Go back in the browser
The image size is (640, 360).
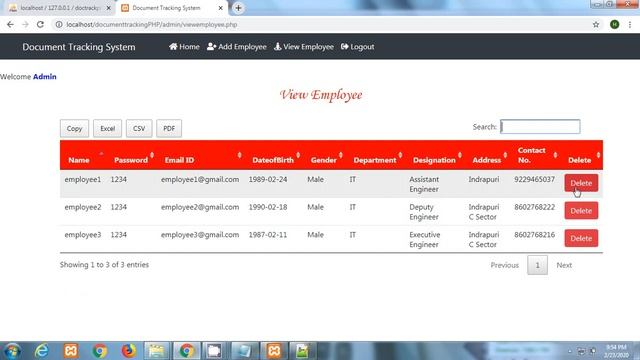coord(10,24)
